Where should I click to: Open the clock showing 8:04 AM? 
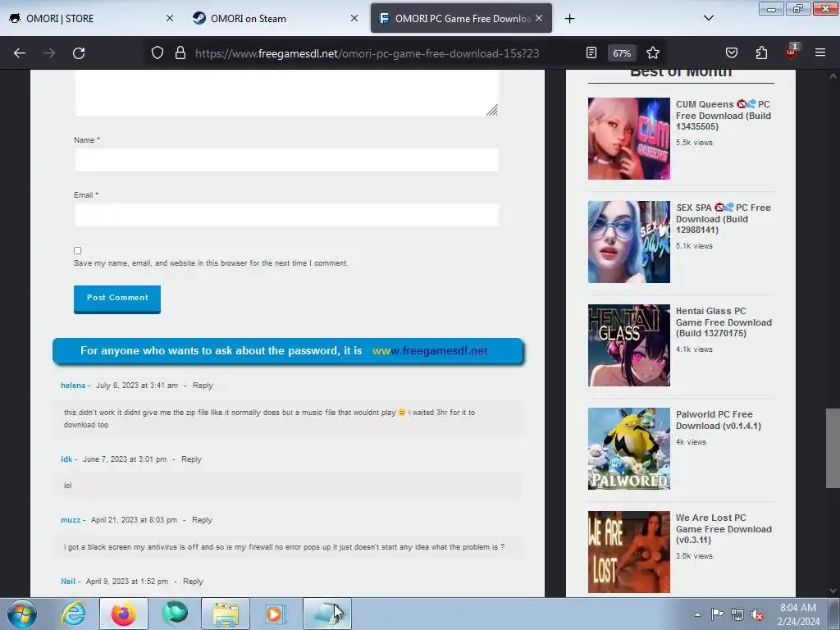pos(797,614)
